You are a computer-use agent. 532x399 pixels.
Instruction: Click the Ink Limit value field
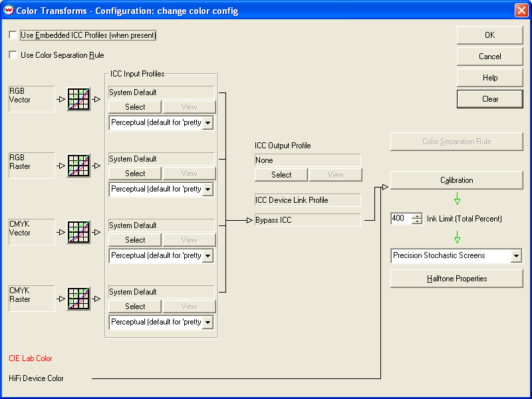(x=402, y=219)
